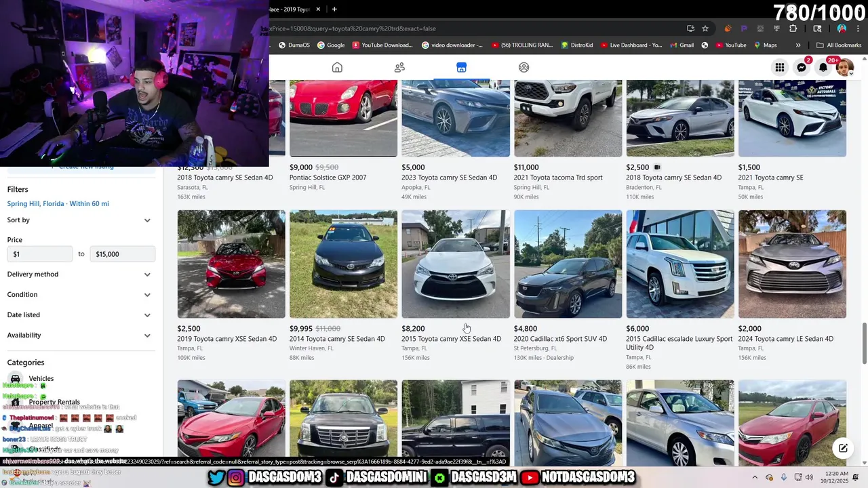Click the $4,800 Cadillac xt6 price

pyautogui.click(x=526, y=329)
